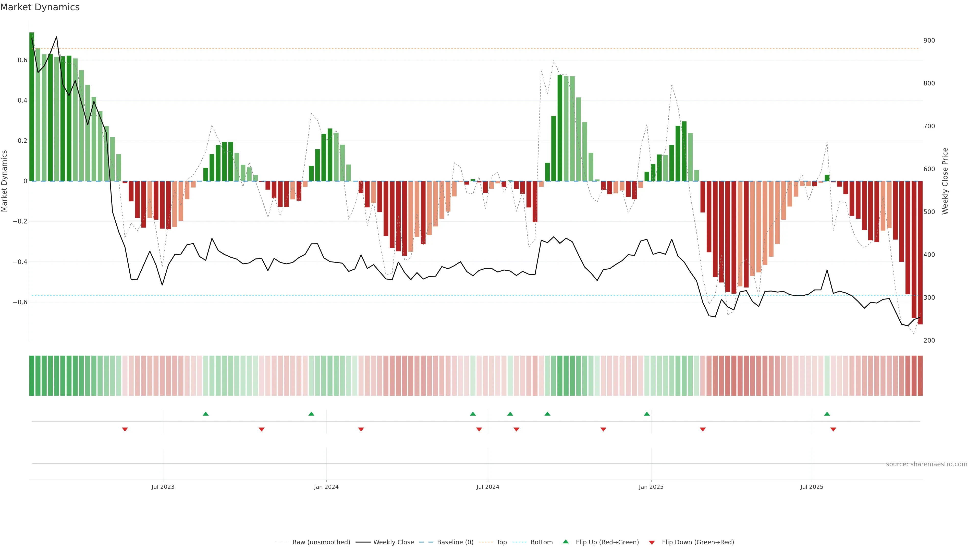Image resolution: width=980 pixels, height=551 pixels.
Task: Click the Market Dynamics chart title
Action: click(x=40, y=7)
